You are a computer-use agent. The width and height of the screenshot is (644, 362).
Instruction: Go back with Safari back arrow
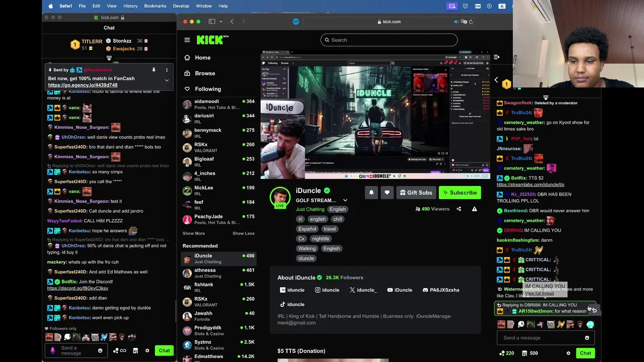[x=232, y=22]
